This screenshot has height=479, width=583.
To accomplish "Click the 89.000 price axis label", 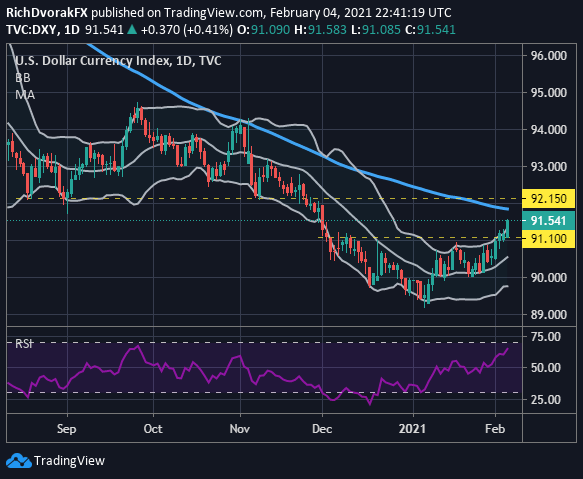I will 549,315.
